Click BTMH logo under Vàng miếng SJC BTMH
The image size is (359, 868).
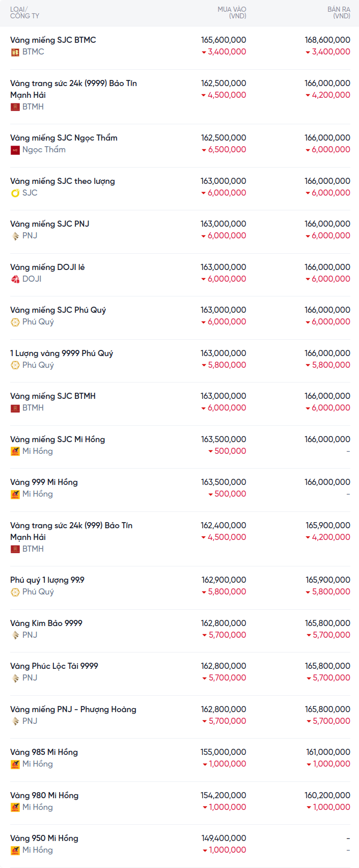point(15,408)
